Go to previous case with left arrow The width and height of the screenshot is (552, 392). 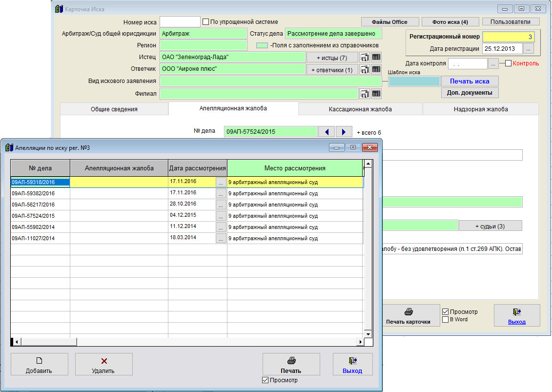tap(327, 132)
